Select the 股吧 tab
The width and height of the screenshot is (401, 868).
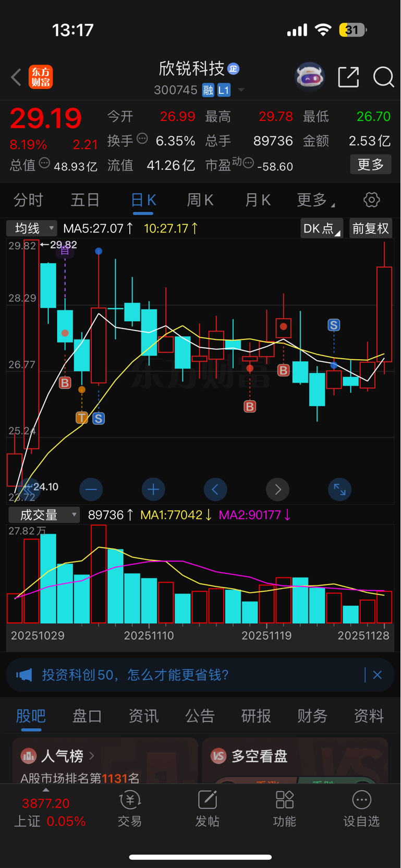click(x=31, y=716)
